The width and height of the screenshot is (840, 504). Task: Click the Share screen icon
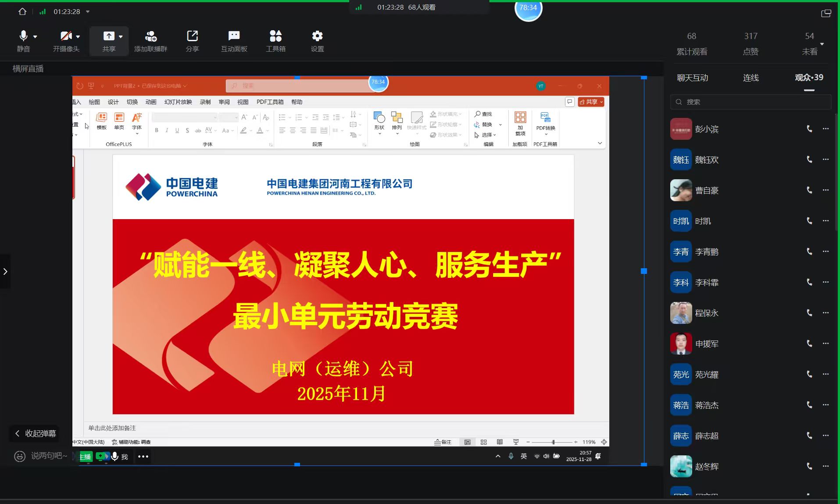tap(108, 36)
